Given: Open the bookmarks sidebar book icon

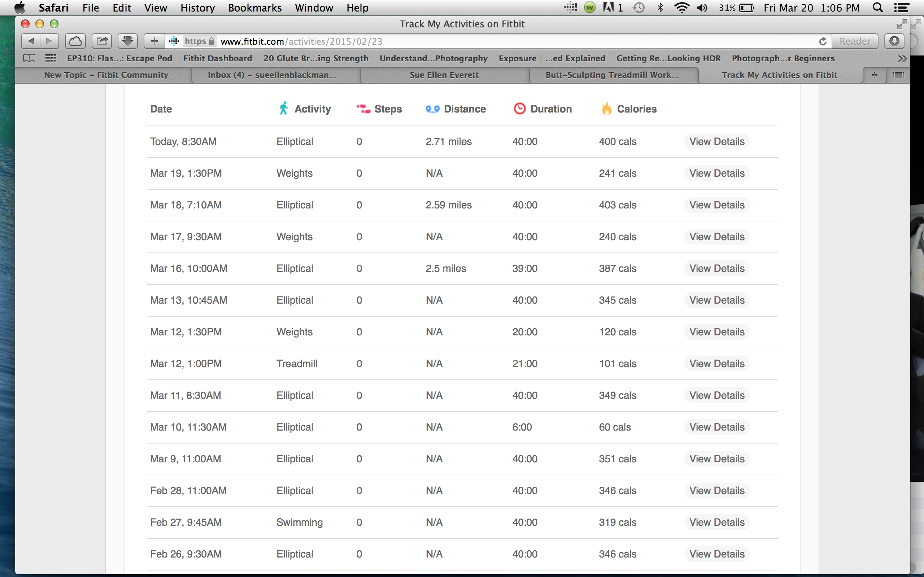Looking at the screenshot, I should click(x=29, y=58).
